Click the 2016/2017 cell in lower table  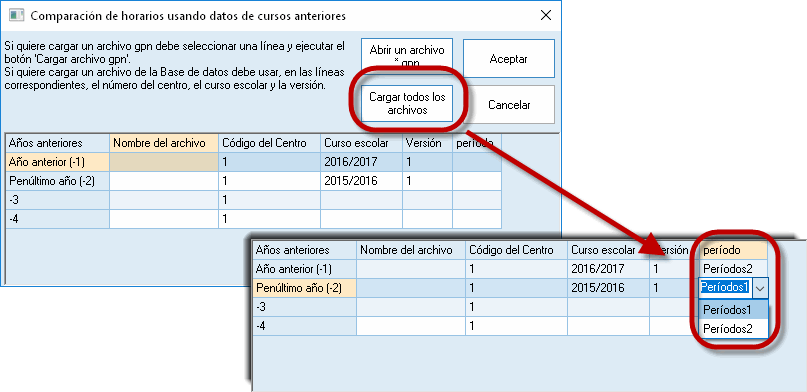608,269
